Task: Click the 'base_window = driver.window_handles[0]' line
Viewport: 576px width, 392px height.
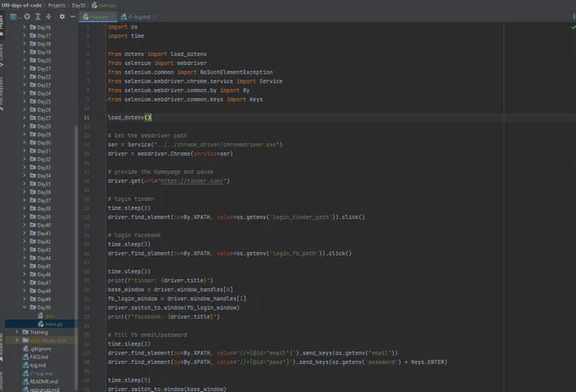Action: [x=170, y=290]
